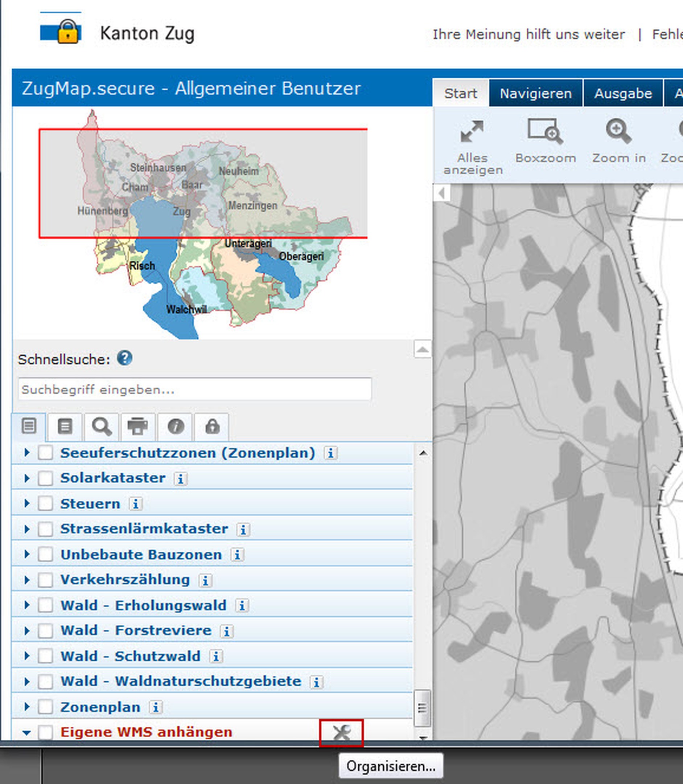This screenshot has height=784, width=683.
Task: Select the Boxzoom tool
Action: click(545, 131)
